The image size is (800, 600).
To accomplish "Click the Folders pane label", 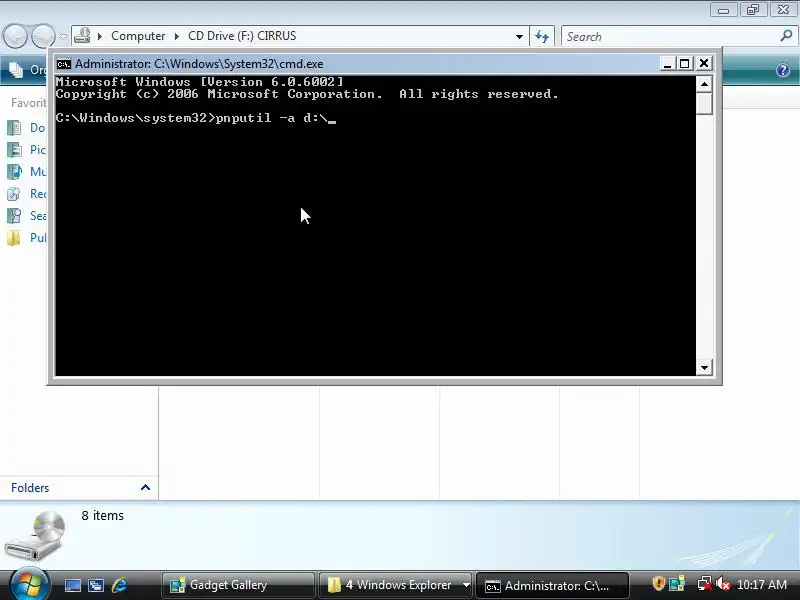I will 30,488.
